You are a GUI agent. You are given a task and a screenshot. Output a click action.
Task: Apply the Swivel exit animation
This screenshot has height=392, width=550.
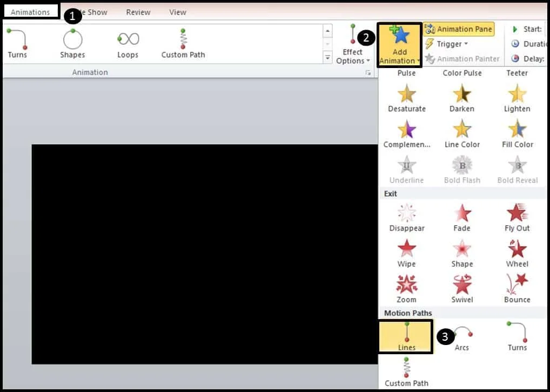pyautogui.click(x=462, y=289)
